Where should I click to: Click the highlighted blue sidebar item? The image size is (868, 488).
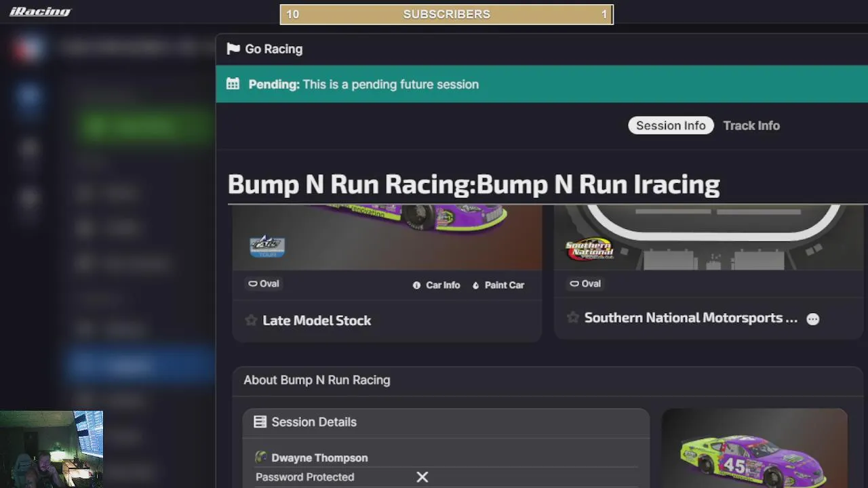(141, 365)
